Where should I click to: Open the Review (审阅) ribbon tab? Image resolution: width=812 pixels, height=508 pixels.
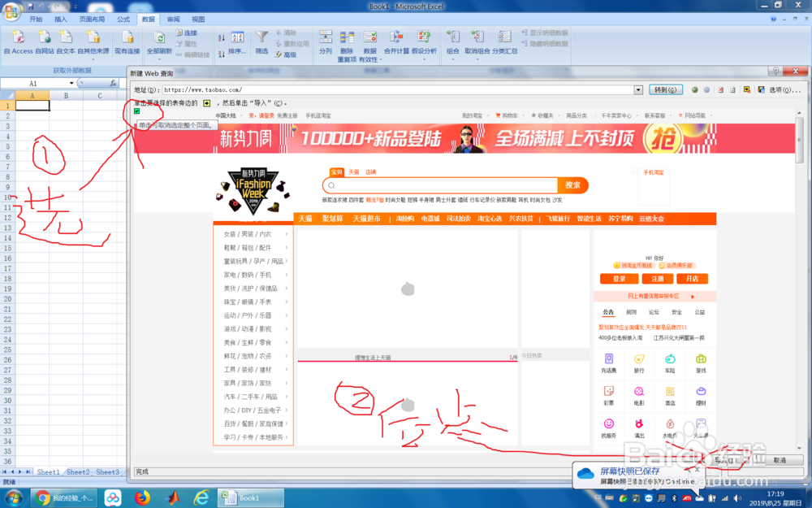tap(173, 20)
